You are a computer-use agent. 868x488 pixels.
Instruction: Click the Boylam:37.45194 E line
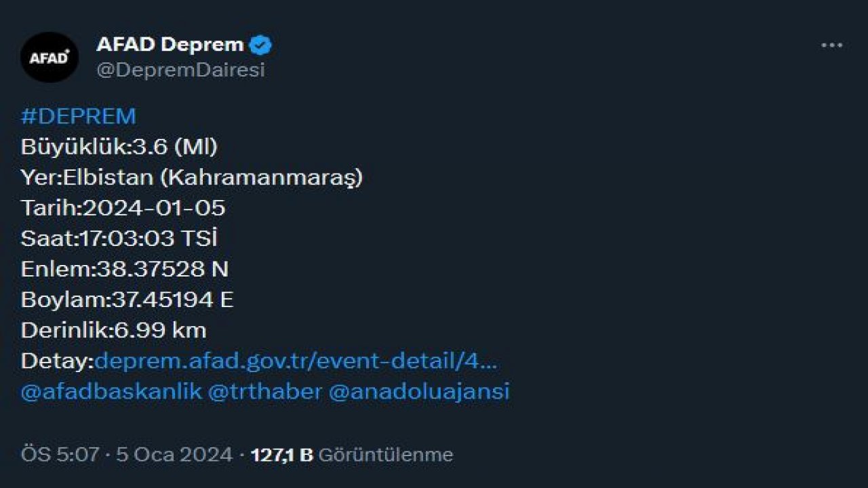pyautogui.click(x=127, y=300)
